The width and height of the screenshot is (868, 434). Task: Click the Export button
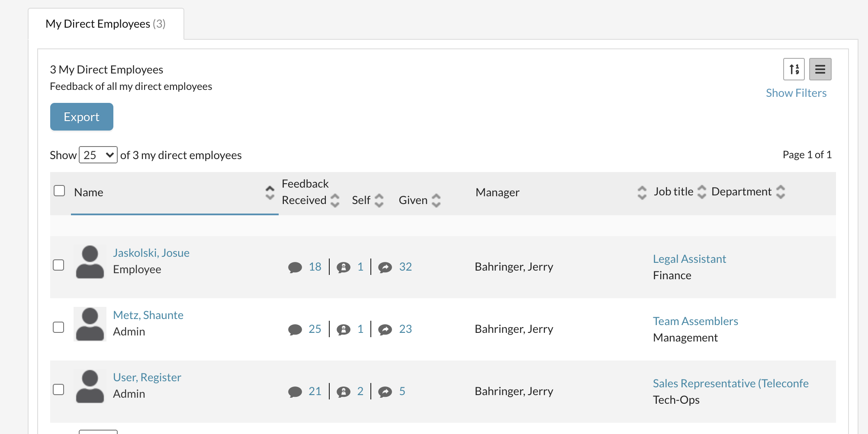coord(82,117)
